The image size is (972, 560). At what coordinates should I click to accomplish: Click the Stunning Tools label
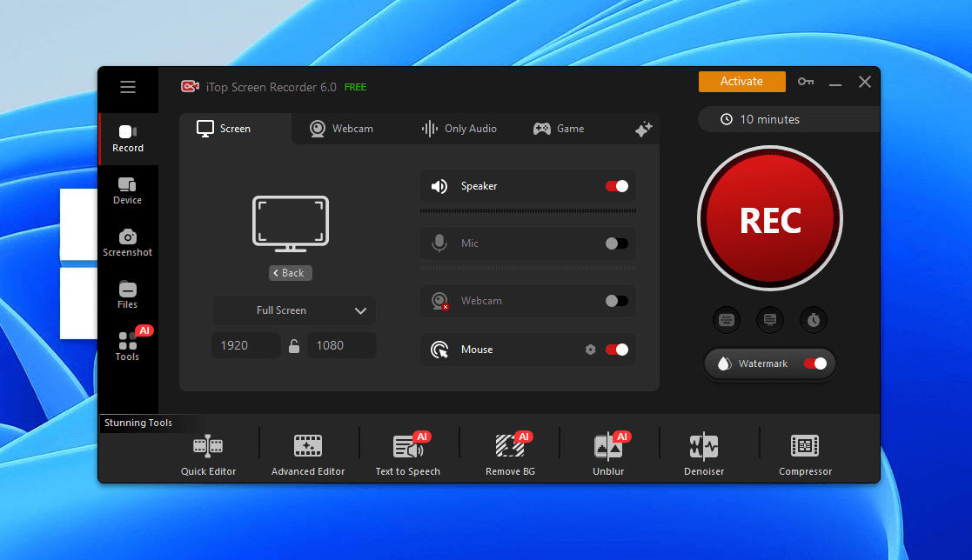tap(138, 423)
